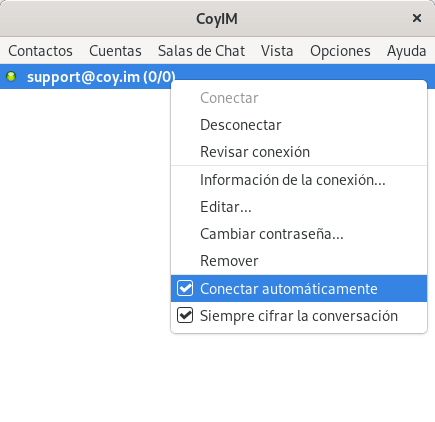
Task: Open Información de la conexión...
Action: coord(299,180)
